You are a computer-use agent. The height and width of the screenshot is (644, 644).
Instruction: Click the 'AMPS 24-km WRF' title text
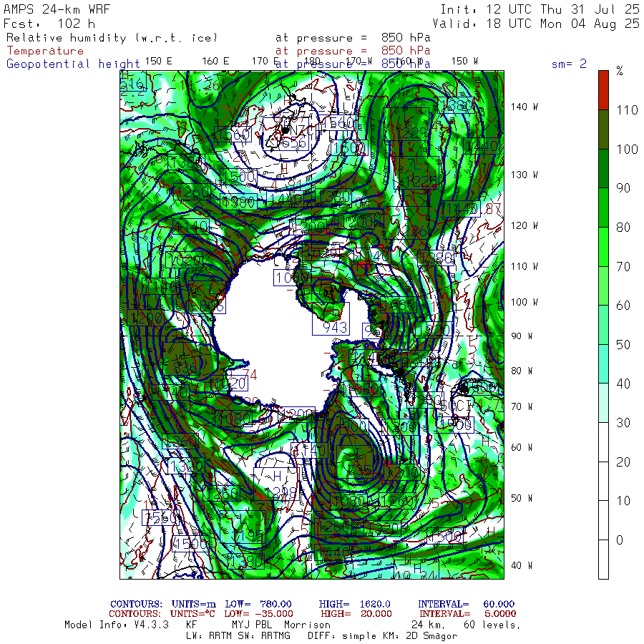tap(57, 9)
